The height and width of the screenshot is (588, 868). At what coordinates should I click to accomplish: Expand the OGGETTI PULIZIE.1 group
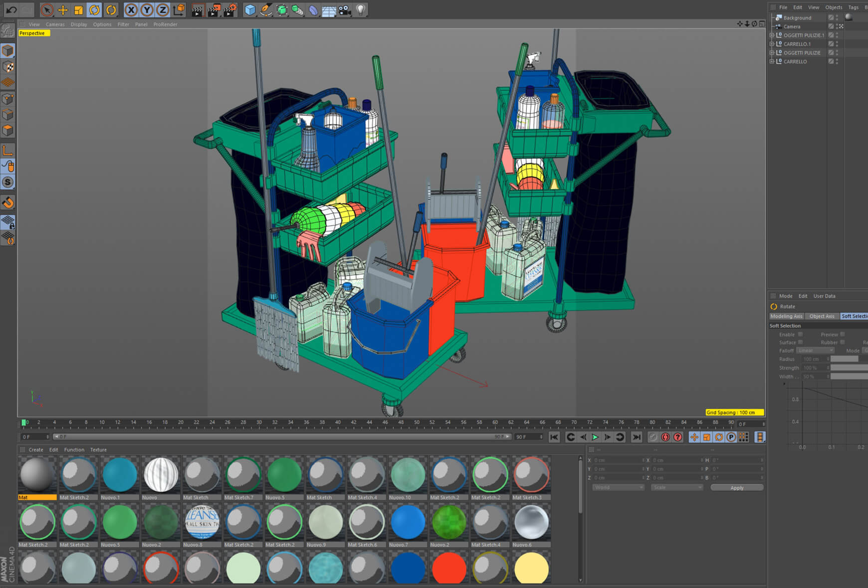[x=772, y=35]
